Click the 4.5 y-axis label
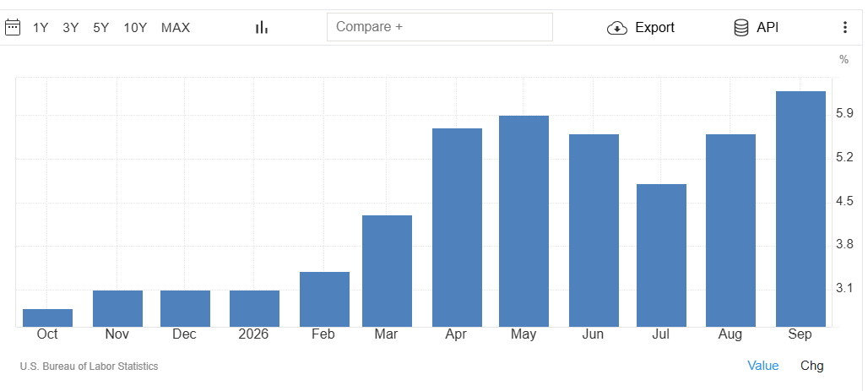This screenshot has height=391, width=868. tap(844, 200)
